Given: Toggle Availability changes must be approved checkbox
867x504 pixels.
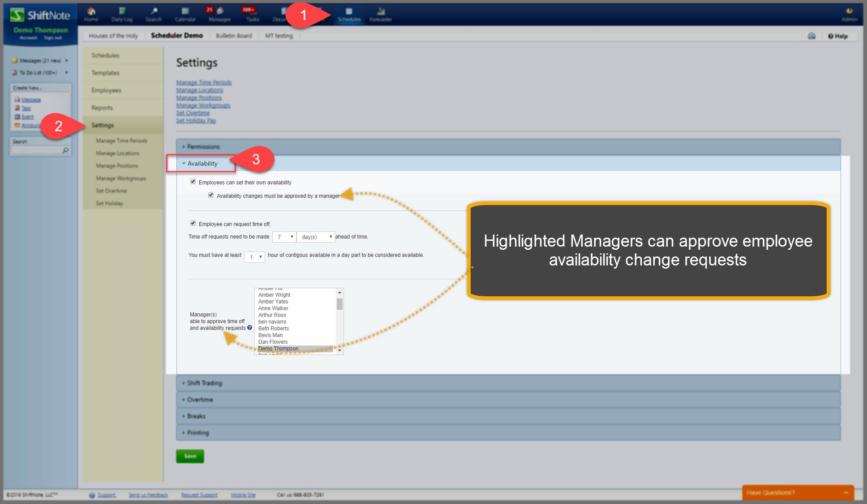Looking at the screenshot, I should tap(211, 195).
